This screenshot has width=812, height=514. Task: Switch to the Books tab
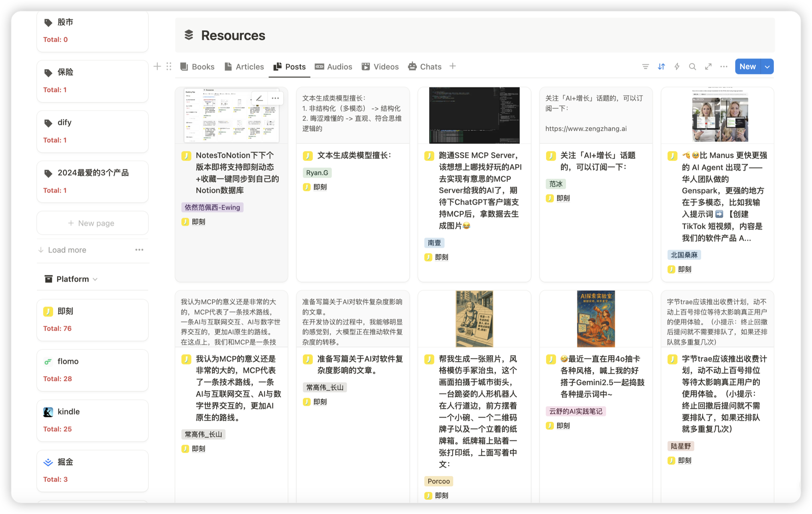197,67
